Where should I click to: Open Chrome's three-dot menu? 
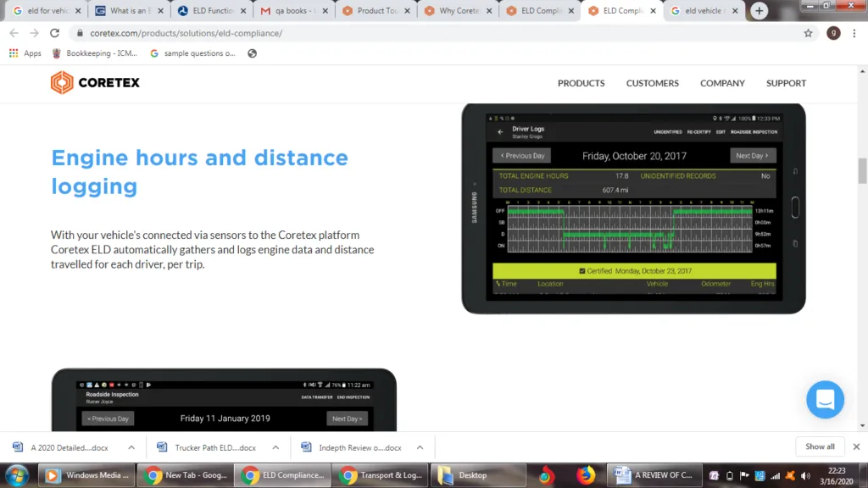click(x=854, y=33)
